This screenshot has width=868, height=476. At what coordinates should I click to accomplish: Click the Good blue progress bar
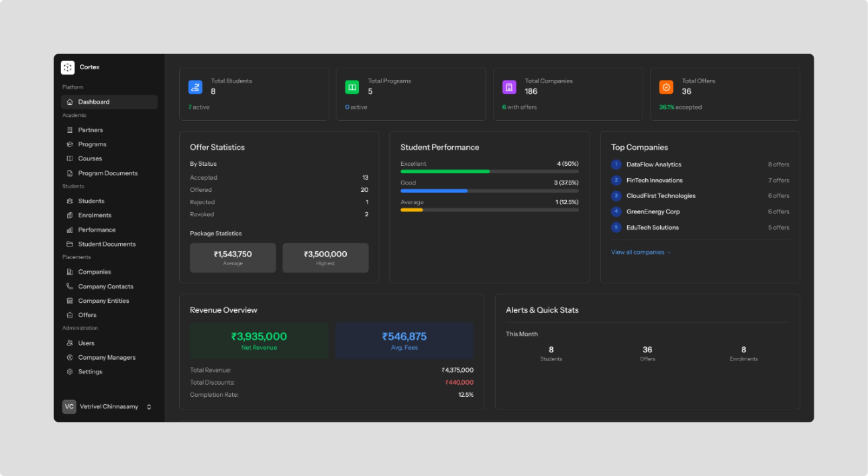[434, 191]
